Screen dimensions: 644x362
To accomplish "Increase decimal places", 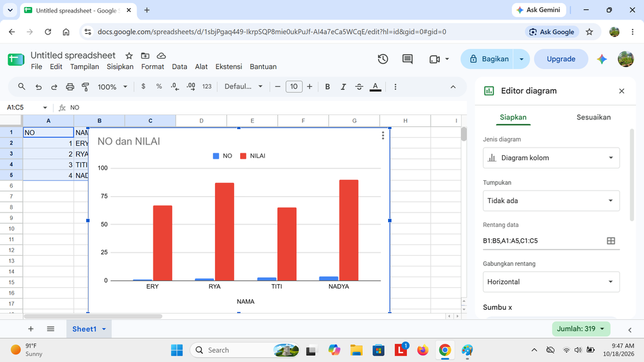I will click(x=191, y=87).
